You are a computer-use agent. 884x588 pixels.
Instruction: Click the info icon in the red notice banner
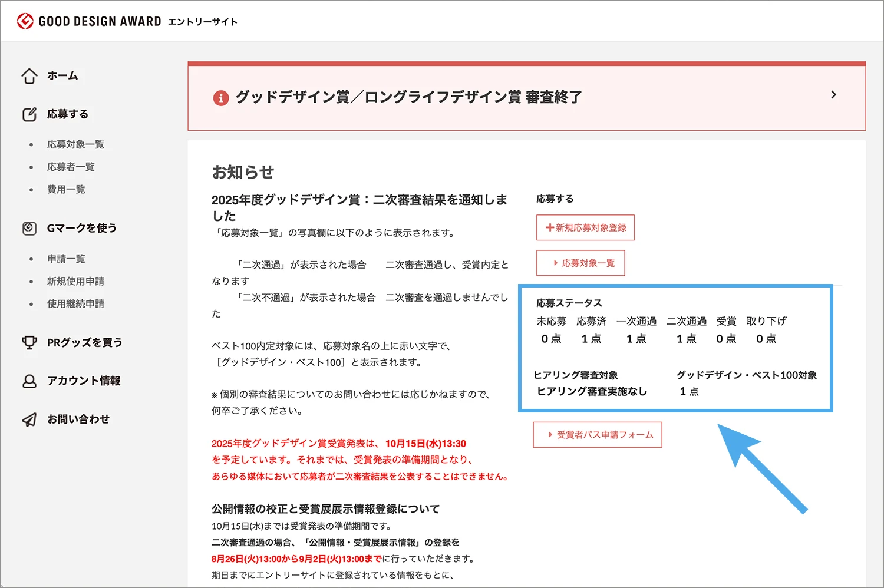click(x=220, y=97)
